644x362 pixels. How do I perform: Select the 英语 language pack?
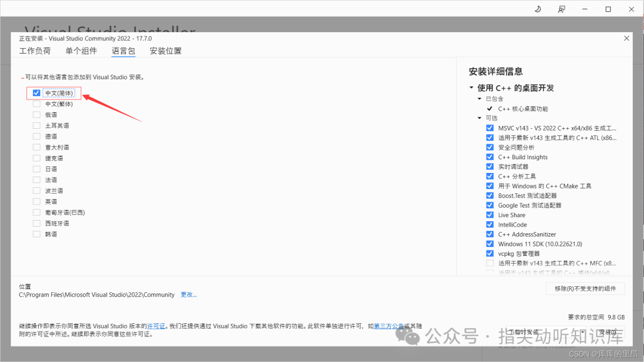[x=36, y=202]
